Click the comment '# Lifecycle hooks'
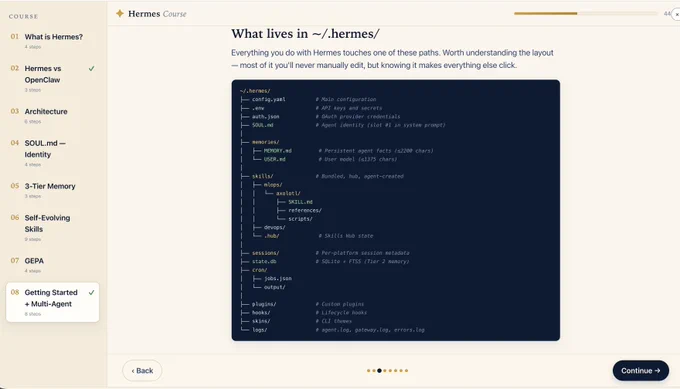Screen dimensions: 680x389 point(341,313)
